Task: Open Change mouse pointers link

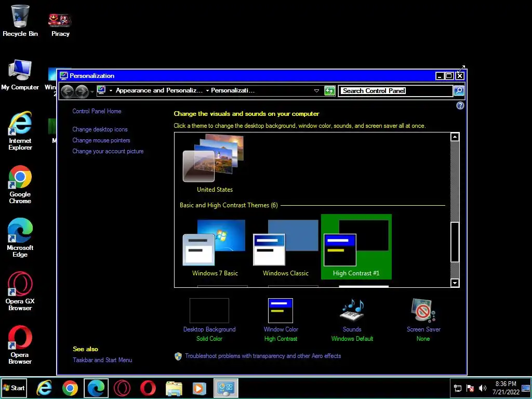Action: (x=101, y=140)
